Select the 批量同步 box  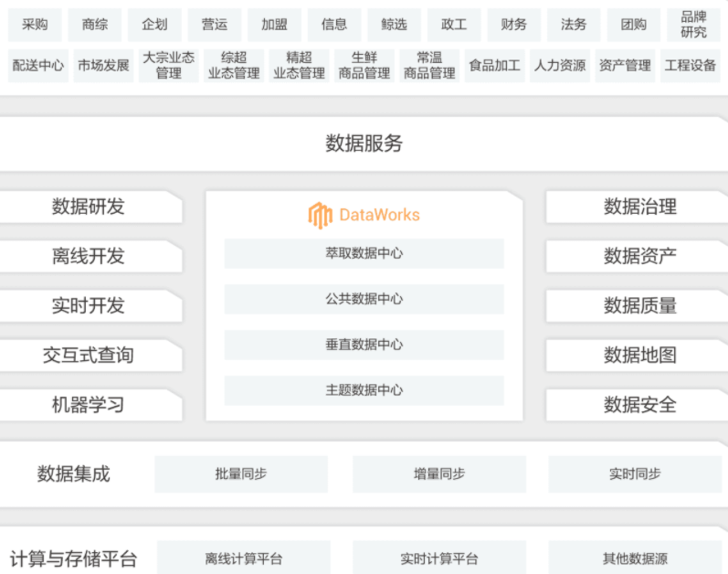(x=241, y=474)
